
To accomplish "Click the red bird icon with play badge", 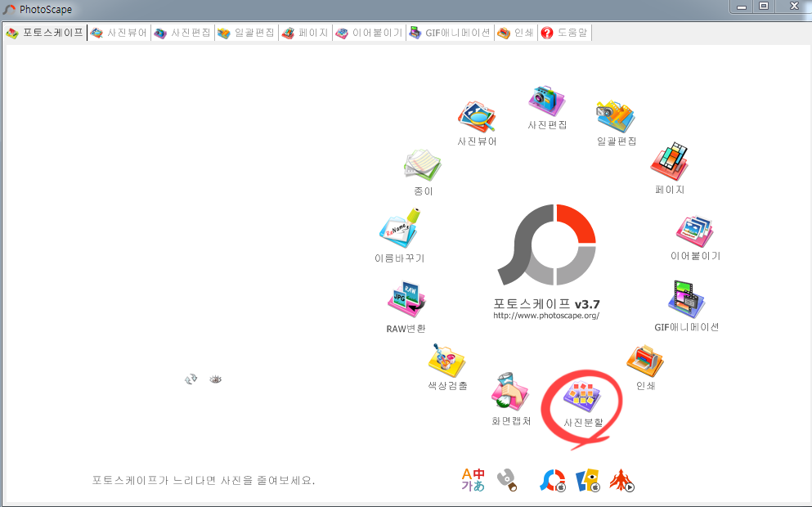I will (x=622, y=480).
